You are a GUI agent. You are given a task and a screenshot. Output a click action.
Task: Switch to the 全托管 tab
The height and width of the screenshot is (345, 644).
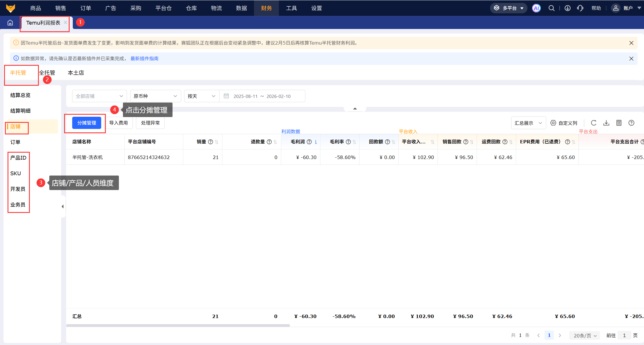click(48, 73)
